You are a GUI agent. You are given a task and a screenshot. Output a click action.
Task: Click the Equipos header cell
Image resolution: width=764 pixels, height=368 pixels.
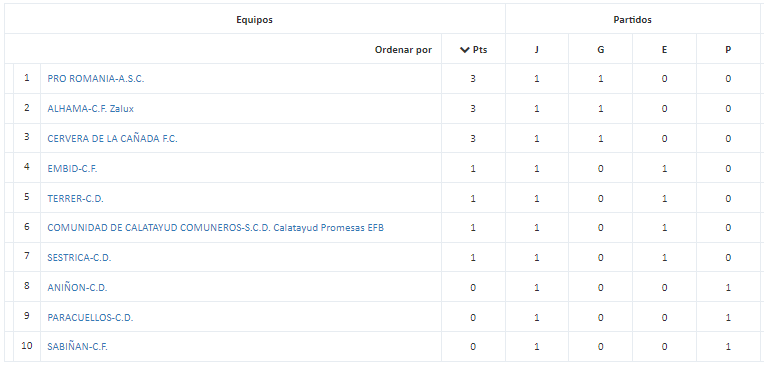254,20
